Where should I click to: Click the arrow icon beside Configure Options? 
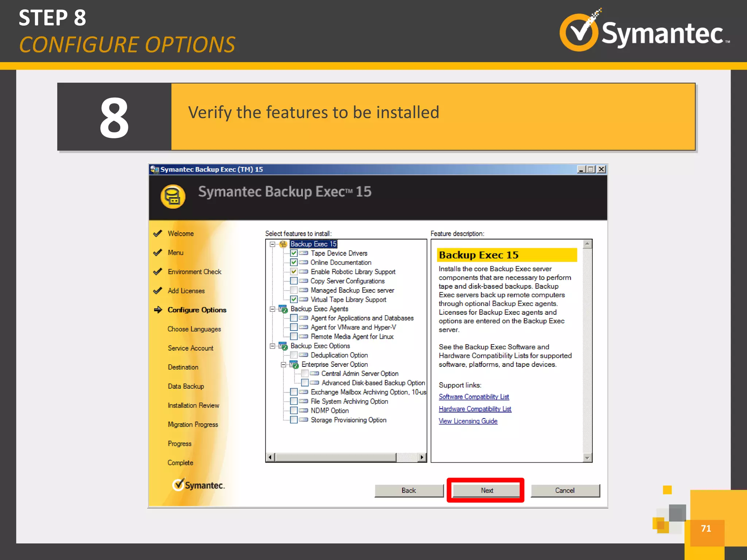pos(158,310)
